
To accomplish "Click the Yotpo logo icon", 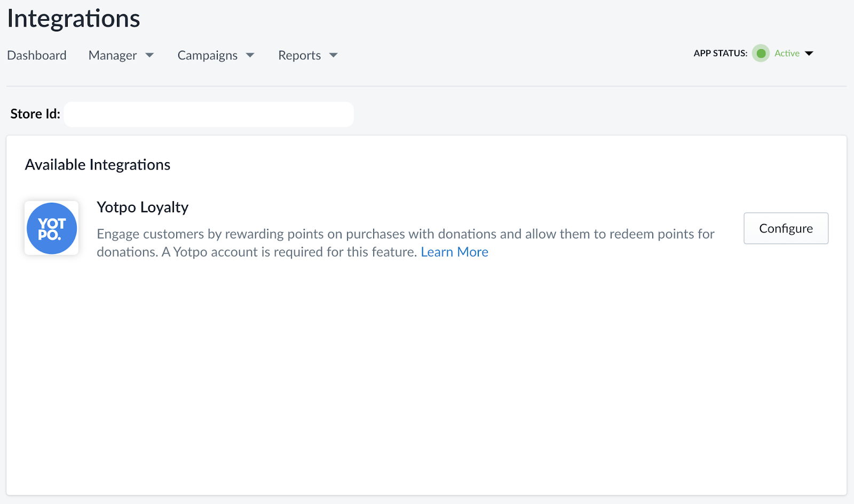I will [x=52, y=228].
